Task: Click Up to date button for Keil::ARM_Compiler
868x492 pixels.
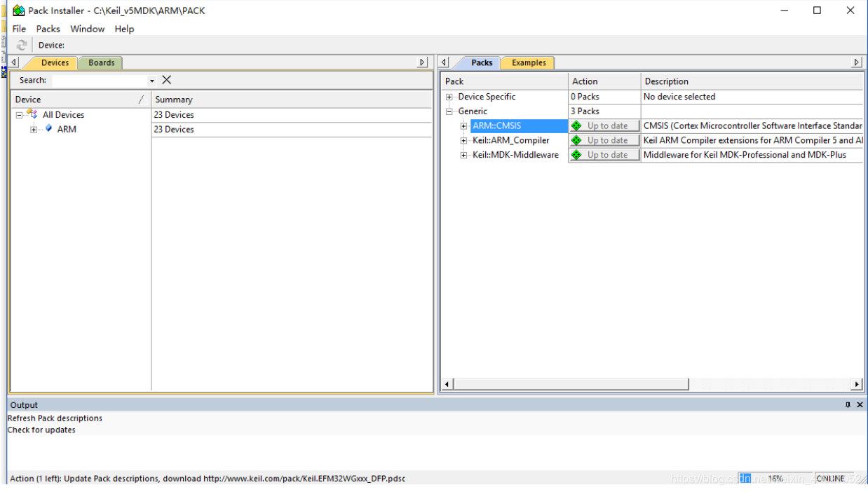Action: coord(604,140)
